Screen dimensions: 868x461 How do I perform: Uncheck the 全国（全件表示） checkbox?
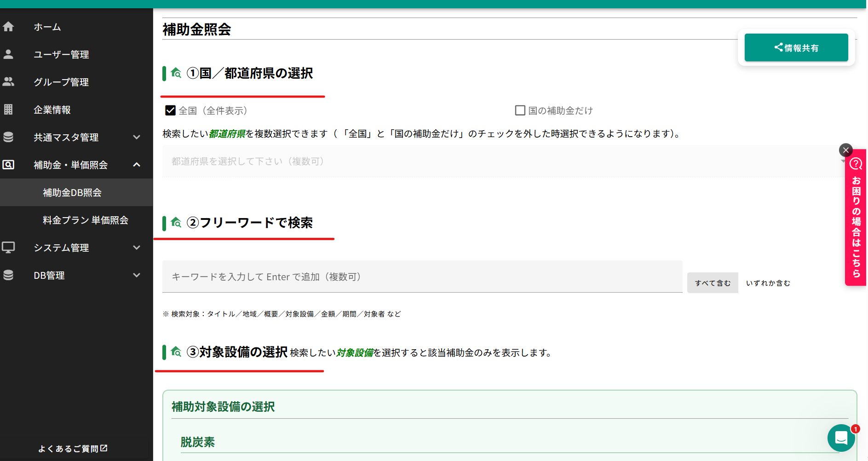(x=171, y=110)
